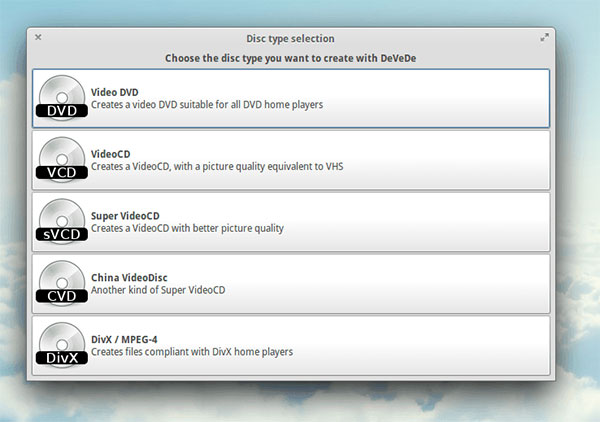Choose the Video DVD disc type
This screenshot has width=600, height=422.
pyautogui.click(x=291, y=98)
